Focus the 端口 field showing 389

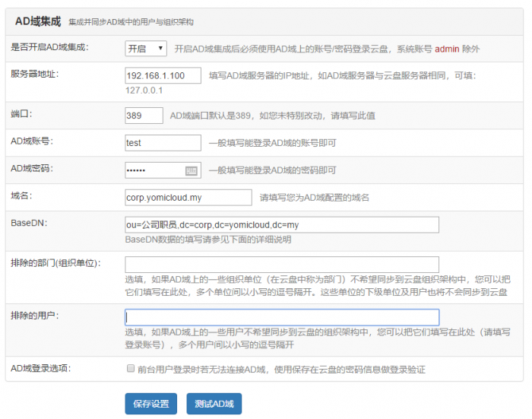pos(144,116)
